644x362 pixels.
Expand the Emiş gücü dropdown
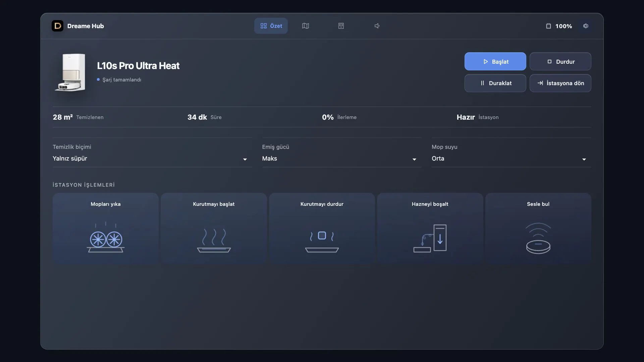pyautogui.click(x=341, y=159)
